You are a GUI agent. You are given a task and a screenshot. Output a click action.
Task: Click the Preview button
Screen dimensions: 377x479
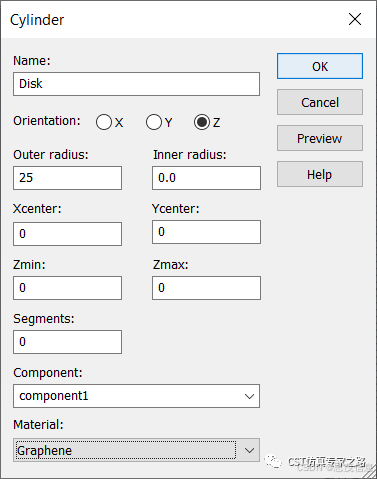[320, 138]
